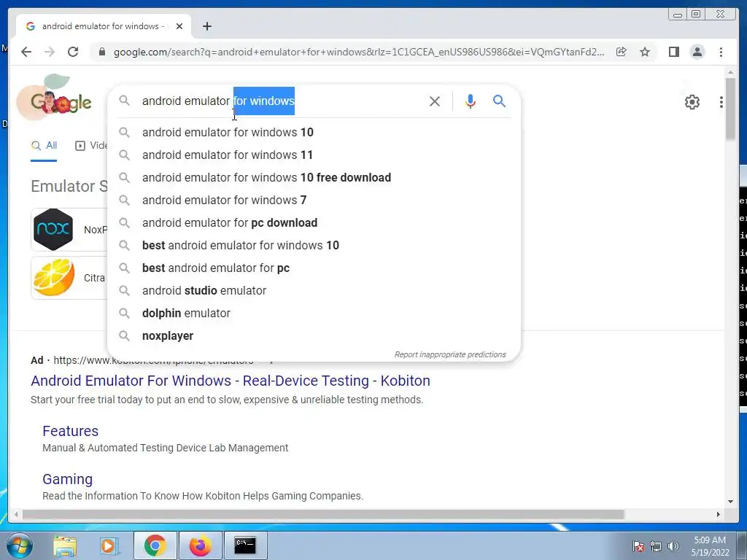747x560 pixels.
Task: Open the Chrome side panel icon
Action: pos(673,52)
